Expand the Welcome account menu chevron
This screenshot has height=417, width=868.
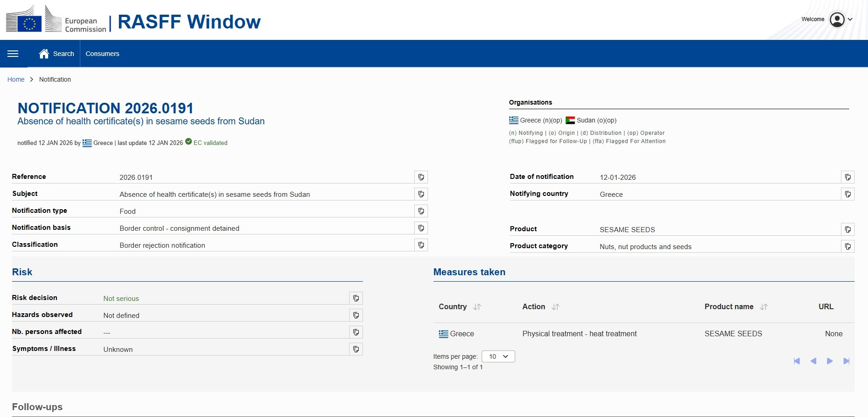tap(850, 19)
